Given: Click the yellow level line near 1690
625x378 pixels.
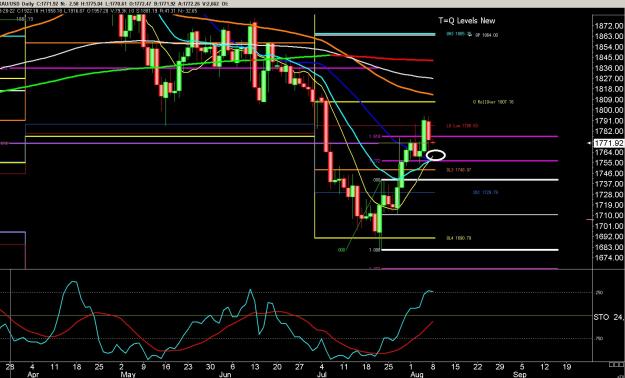Looking at the screenshot, I should pyautogui.click(x=375, y=238).
